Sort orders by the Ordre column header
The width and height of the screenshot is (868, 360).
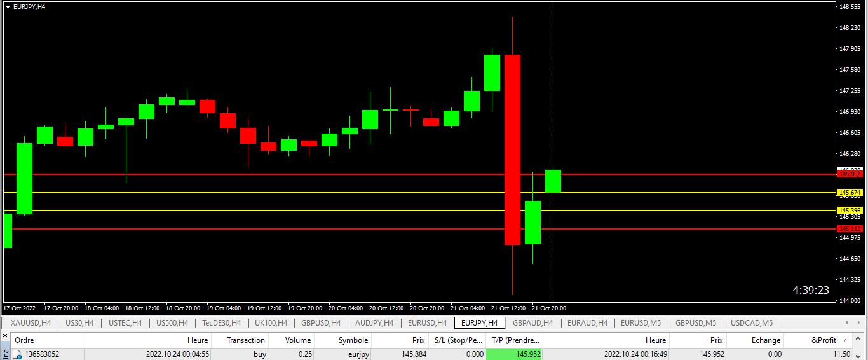pyautogui.click(x=47, y=340)
